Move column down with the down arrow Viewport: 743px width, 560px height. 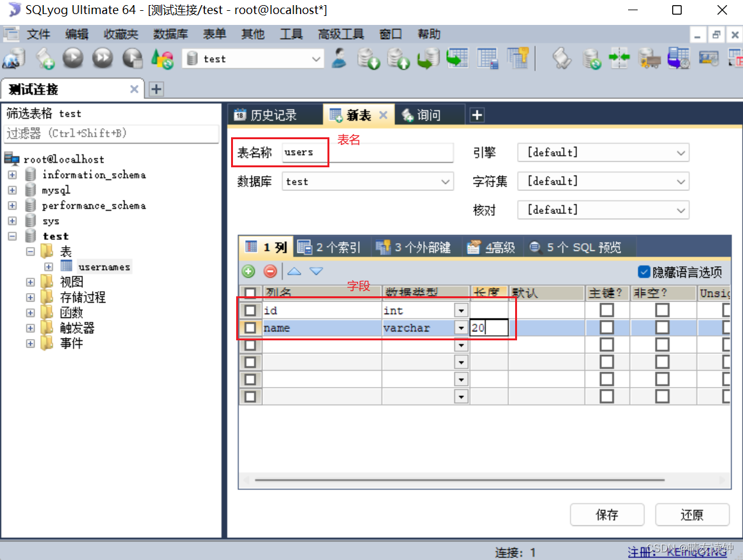(316, 271)
